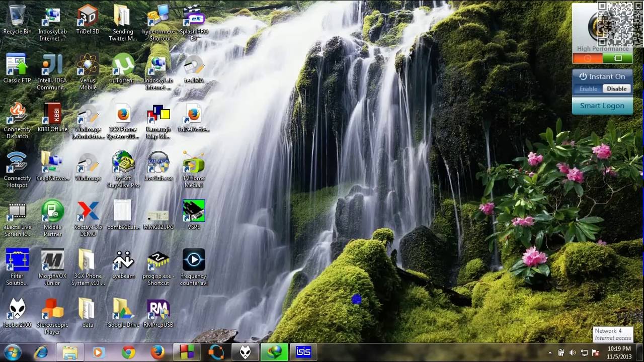
Task: Select the eyeBeam softphone shortcut
Action: coord(123,264)
